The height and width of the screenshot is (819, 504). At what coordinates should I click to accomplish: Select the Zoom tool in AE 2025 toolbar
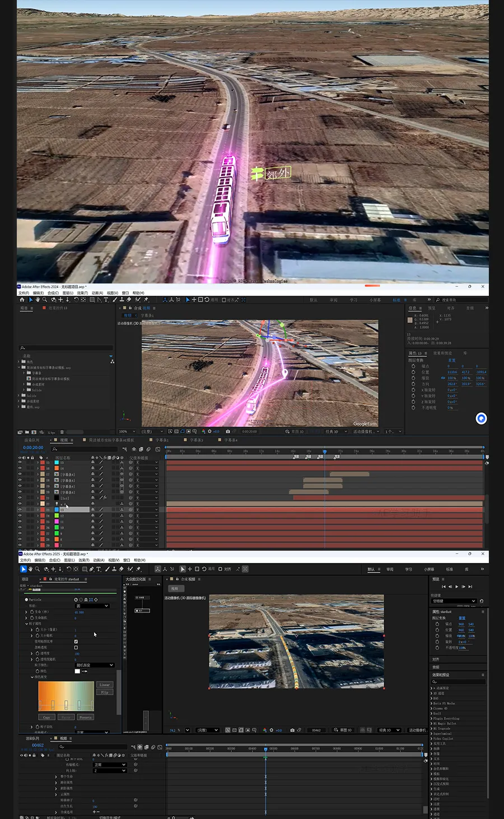(38, 569)
